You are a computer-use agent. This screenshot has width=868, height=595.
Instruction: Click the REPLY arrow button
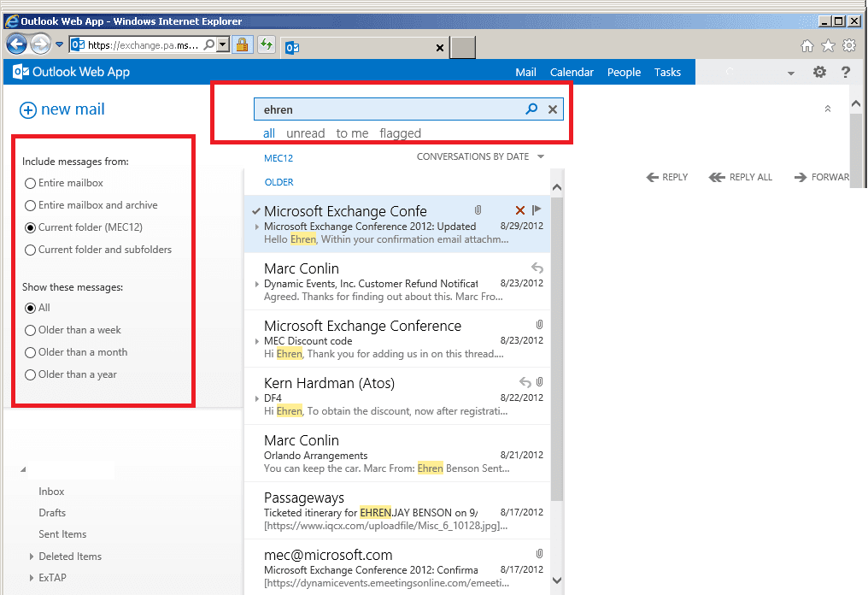pyautogui.click(x=667, y=177)
